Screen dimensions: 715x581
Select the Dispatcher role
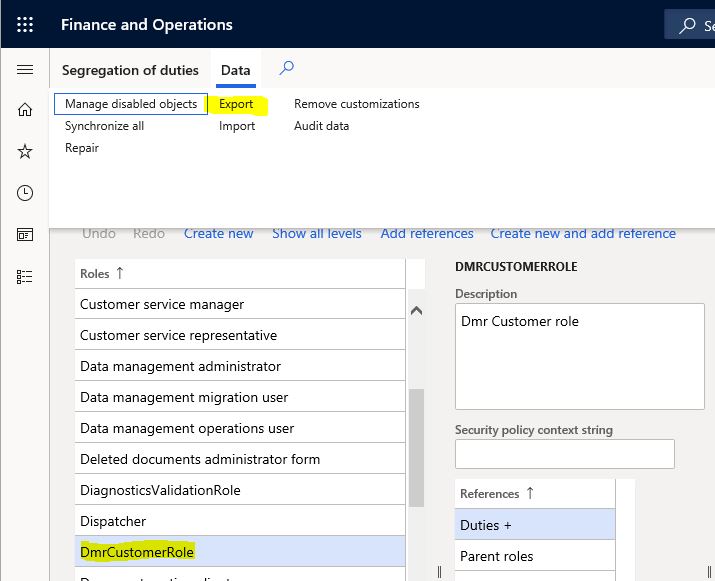pos(240,521)
